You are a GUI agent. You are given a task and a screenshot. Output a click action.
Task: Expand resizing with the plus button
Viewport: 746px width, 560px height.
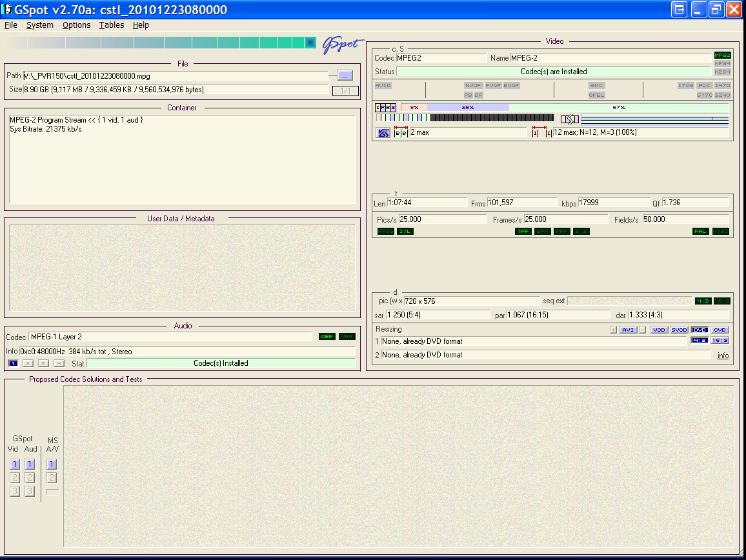pyautogui.click(x=613, y=330)
